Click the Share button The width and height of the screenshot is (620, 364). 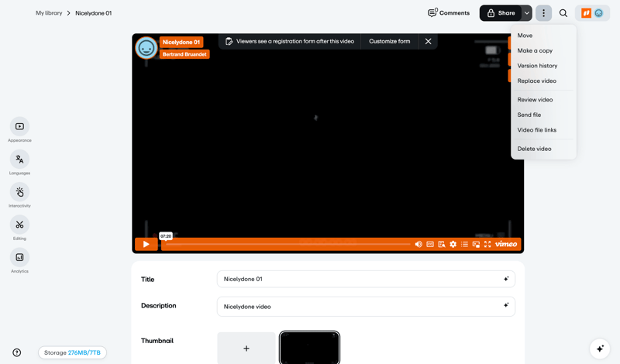(501, 13)
